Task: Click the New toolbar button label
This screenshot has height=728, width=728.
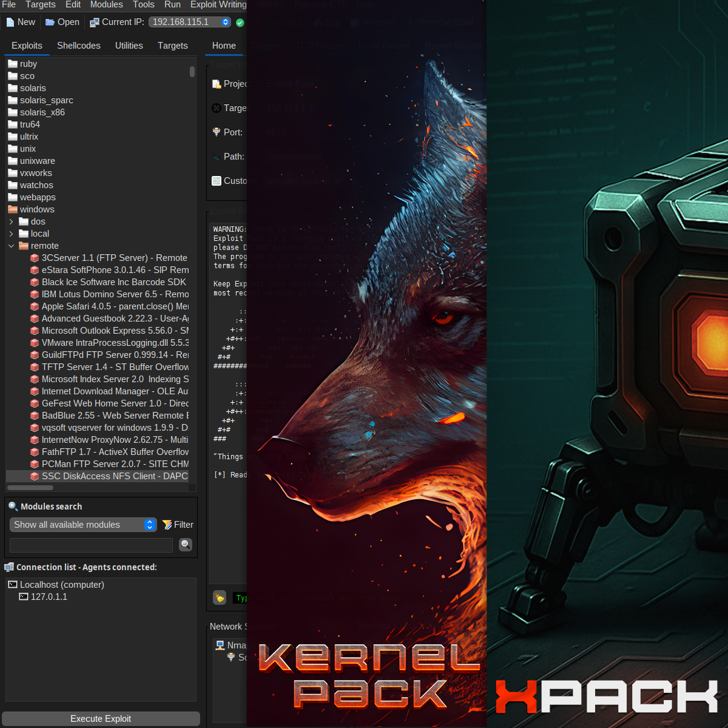Action: point(26,22)
